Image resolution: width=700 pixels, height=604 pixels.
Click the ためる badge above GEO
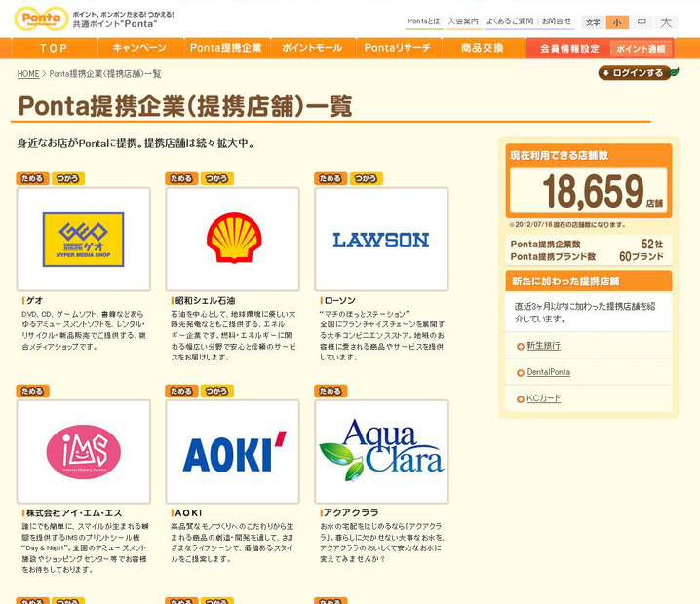pos(32,178)
